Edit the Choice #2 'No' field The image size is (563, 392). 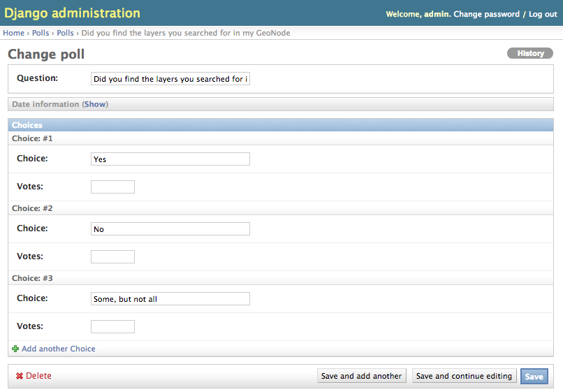click(x=170, y=229)
